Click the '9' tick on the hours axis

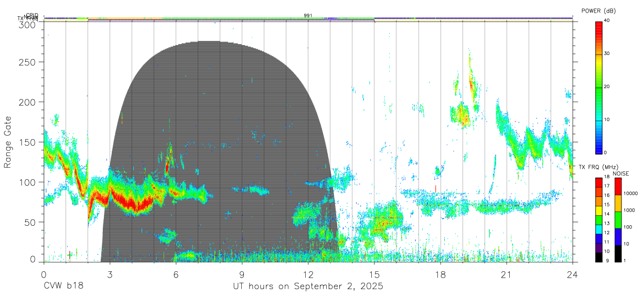point(242,274)
